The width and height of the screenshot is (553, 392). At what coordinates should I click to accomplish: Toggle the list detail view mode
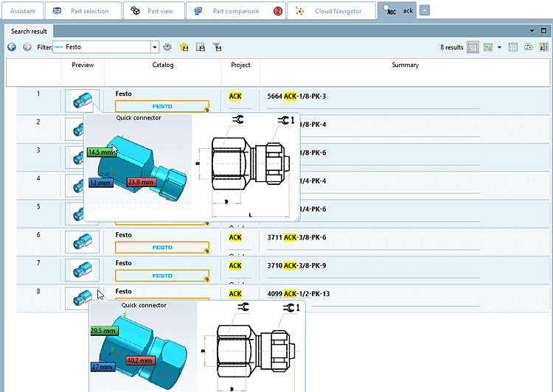473,47
